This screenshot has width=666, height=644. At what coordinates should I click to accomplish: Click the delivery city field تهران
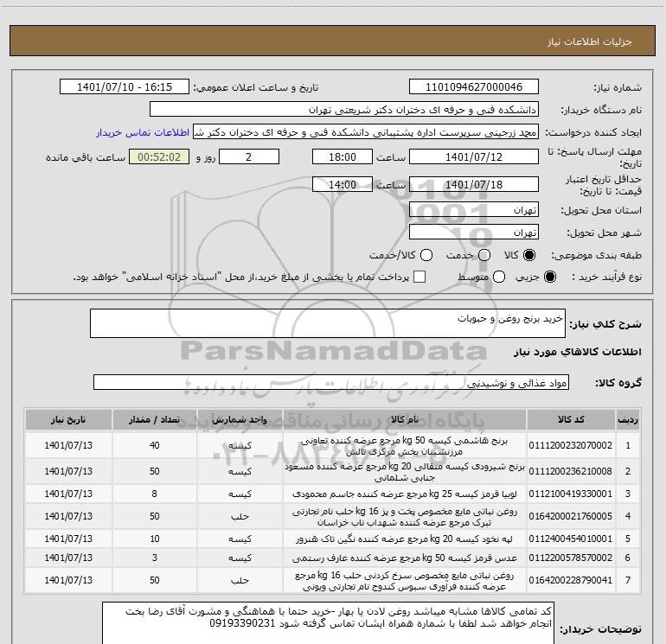click(474, 233)
